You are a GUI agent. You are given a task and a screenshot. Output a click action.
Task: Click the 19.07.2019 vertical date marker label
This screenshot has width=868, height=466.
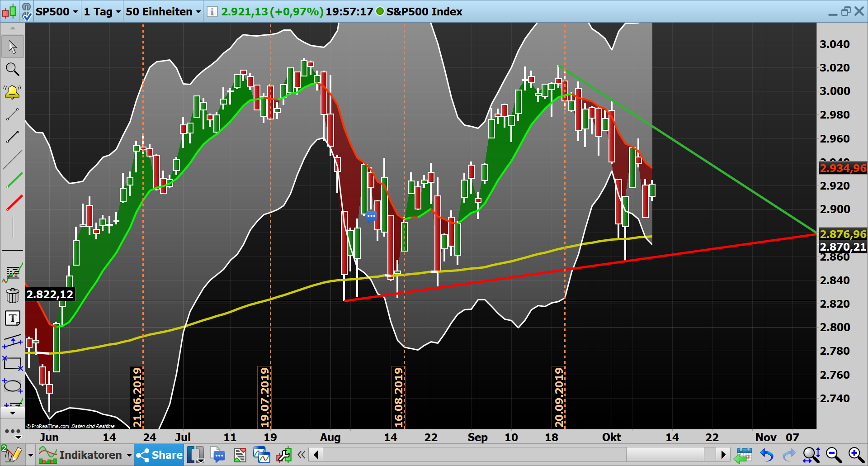(x=264, y=397)
